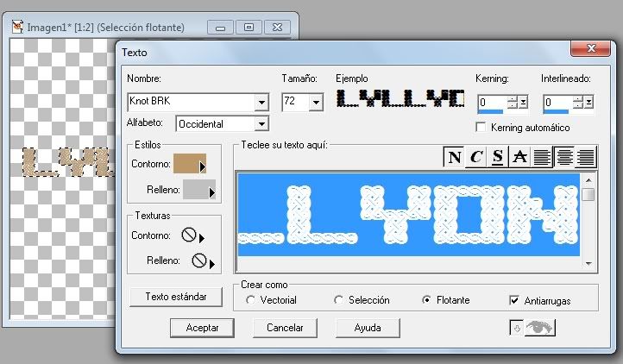Toggle italic (C) text formatting
The height and width of the screenshot is (364, 623).
(475, 157)
